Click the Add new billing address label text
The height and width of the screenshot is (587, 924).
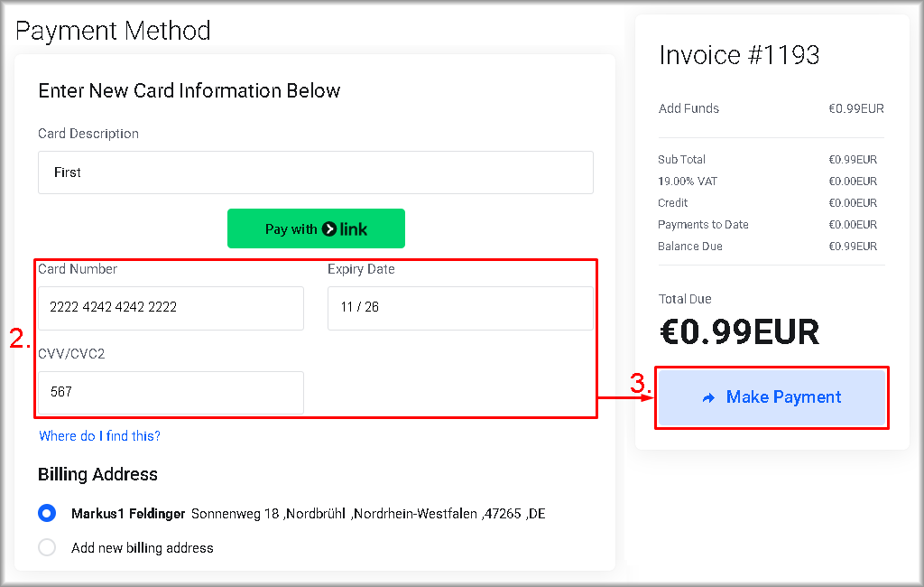click(x=143, y=547)
